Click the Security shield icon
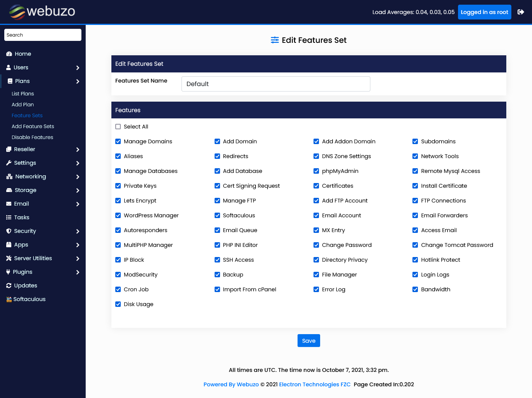The height and width of the screenshot is (398, 532). coord(9,231)
